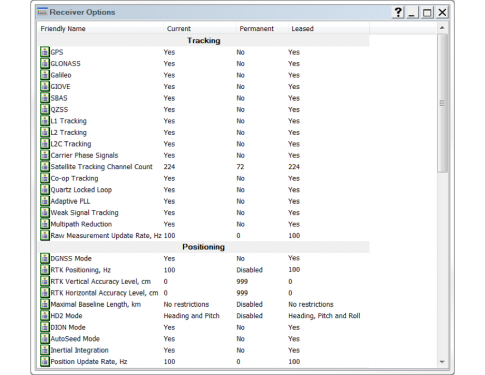The image size is (485, 375).
Task: Click the SBAS option icon
Action: 45,98
